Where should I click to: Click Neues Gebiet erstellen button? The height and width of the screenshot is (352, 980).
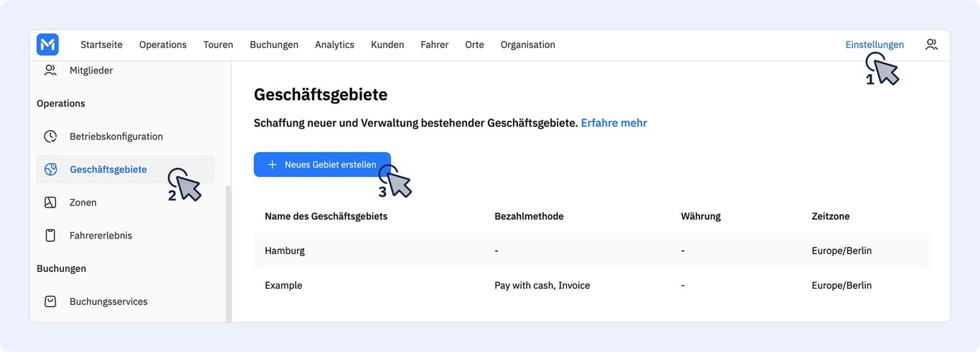click(322, 165)
